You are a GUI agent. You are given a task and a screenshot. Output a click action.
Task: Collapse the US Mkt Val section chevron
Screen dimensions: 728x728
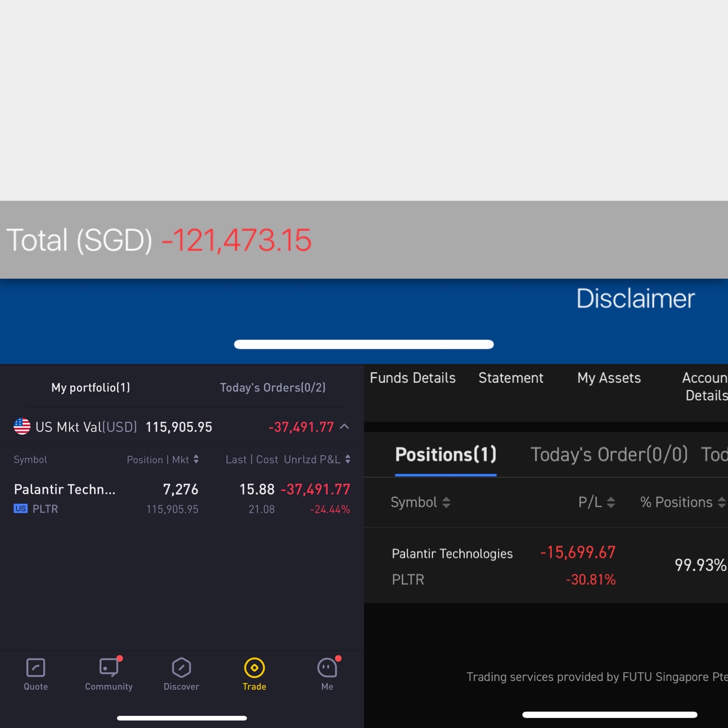point(344,427)
